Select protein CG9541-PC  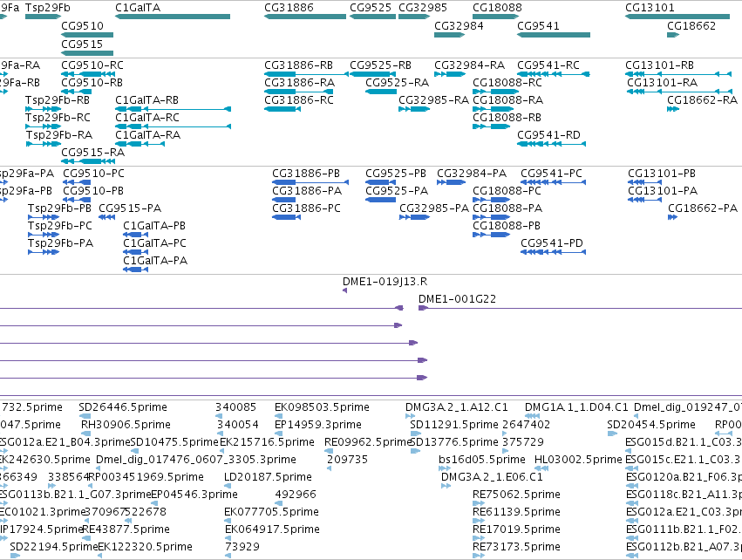tap(553, 182)
